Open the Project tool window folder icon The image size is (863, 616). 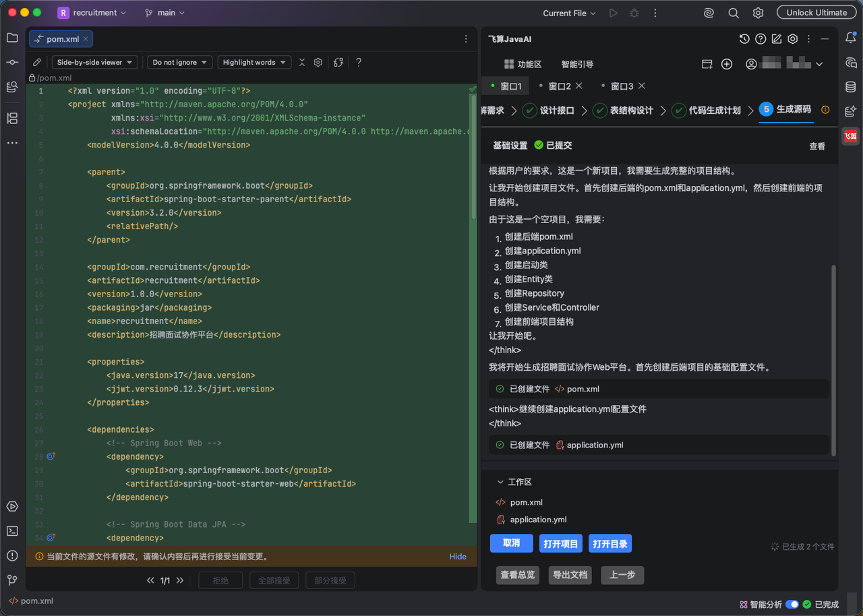coord(12,38)
